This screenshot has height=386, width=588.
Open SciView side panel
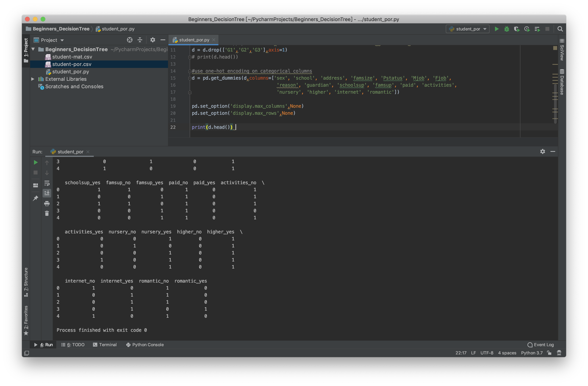562,50
